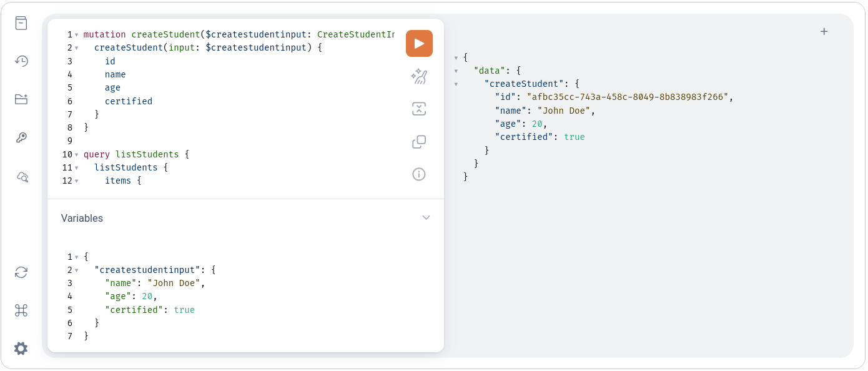Run the query with the play button
Viewport: 868px width, 371px height.
pos(419,44)
